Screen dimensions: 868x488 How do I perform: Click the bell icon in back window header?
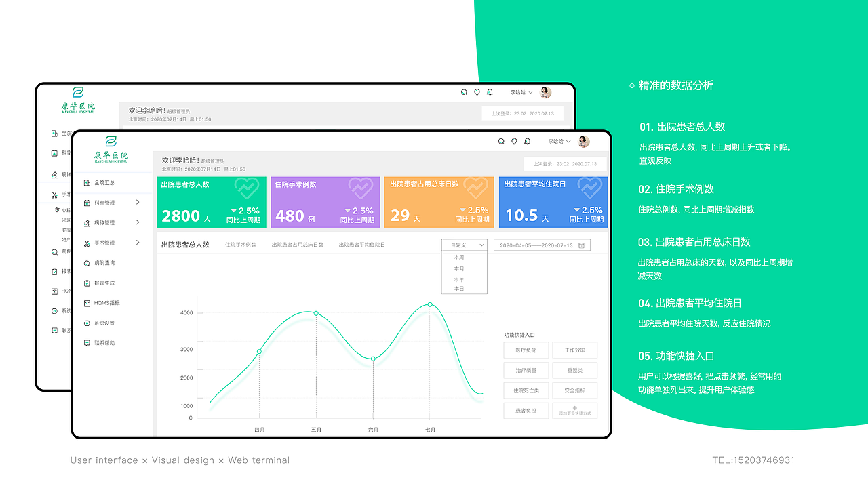click(490, 92)
